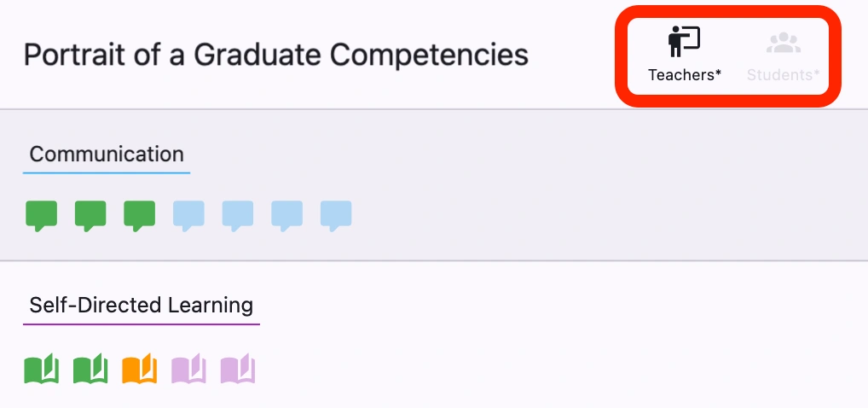Click the fifth Communication speech bubble
This screenshot has height=408, width=868.
coord(238,215)
